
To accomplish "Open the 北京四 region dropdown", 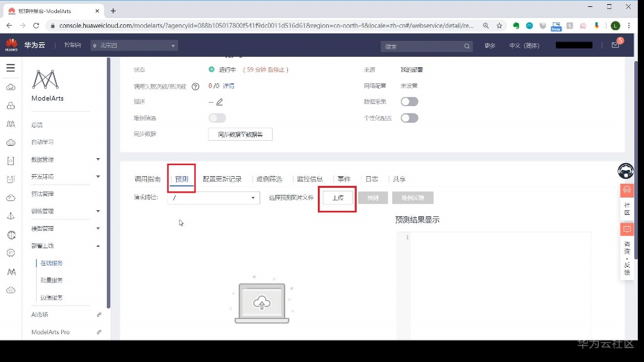I will pos(135,46).
